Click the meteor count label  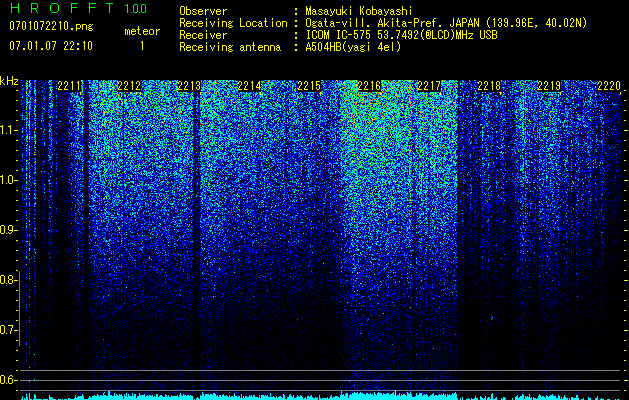point(142,31)
